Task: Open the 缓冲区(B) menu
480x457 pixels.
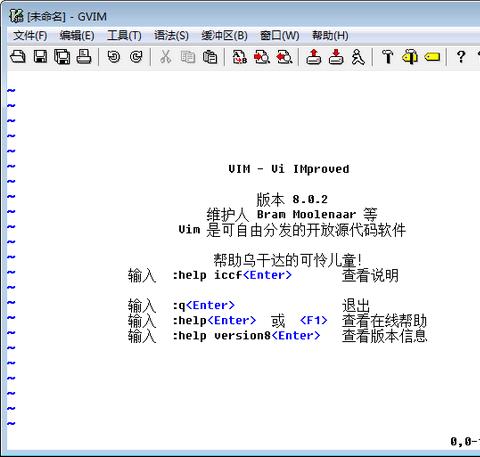Action: point(224,35)
